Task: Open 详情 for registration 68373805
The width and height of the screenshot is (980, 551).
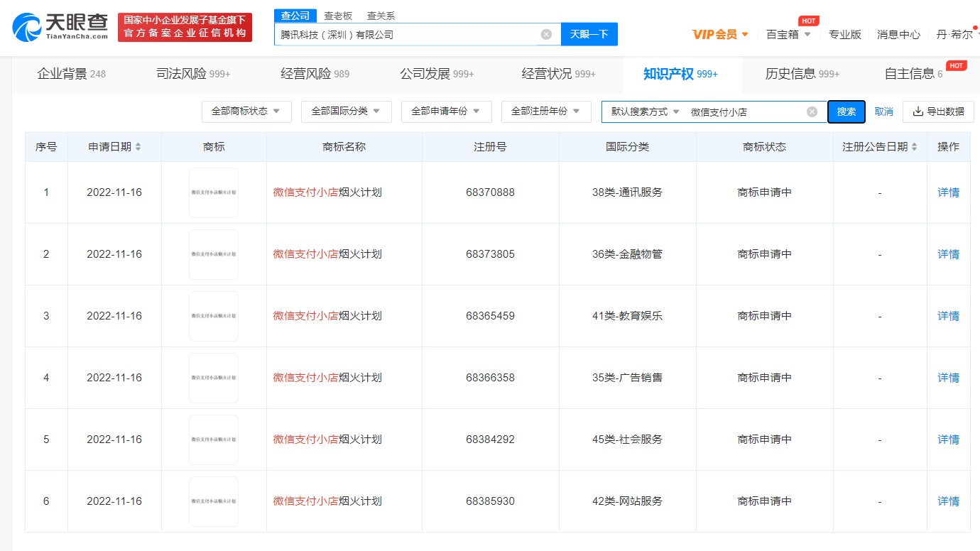Action: tap(948, 254)
